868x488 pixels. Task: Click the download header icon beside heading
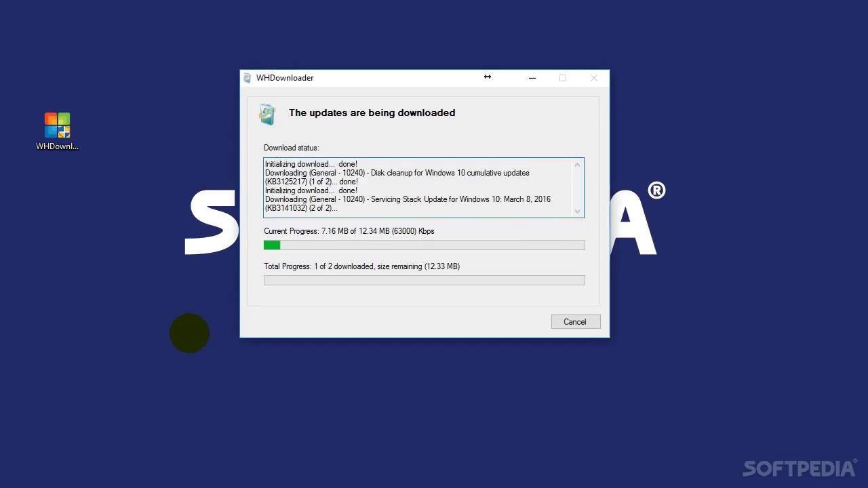267,114
